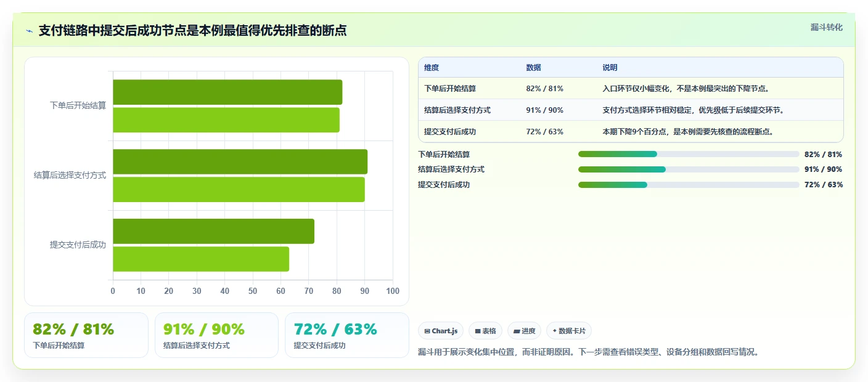Click the chart y-axis label 结算后选择支付方式
868x382 pixels.
click(x=70, y=175)
